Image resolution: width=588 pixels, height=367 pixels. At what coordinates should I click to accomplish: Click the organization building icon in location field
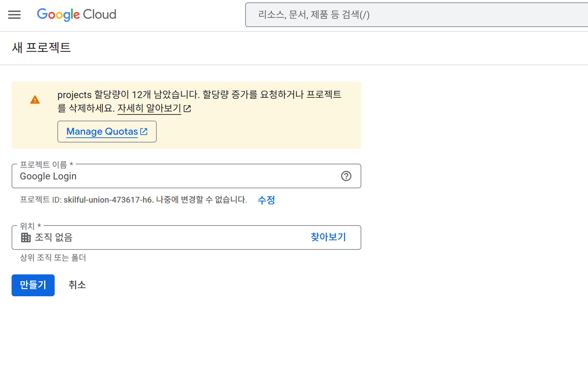pos(25,237)
